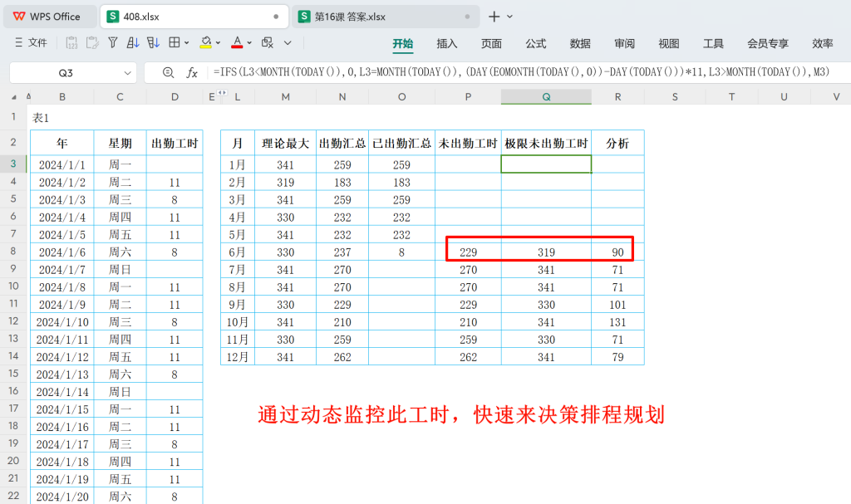Expand the quick toolbar overflow chevron

(288, 43)
